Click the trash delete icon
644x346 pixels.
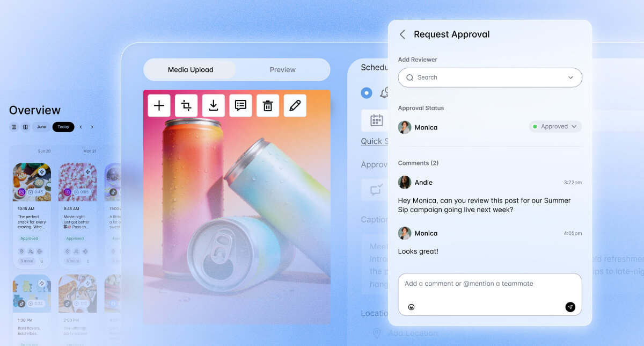point(268,105)
